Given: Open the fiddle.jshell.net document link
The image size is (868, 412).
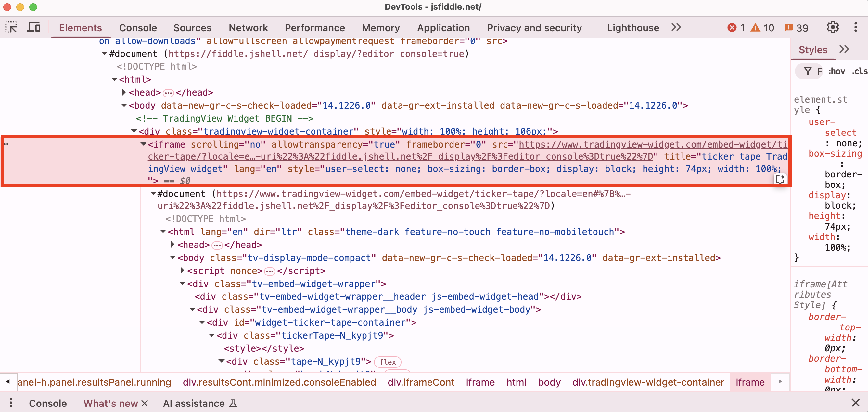Looking at the screenshot, I should tap(316, 54).
